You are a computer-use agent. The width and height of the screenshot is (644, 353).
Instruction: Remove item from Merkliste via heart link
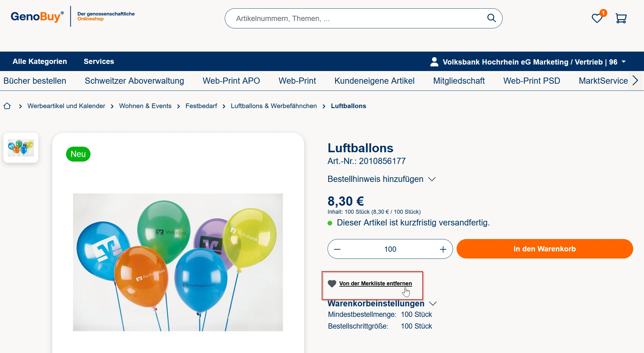click(x=375, y=284)
